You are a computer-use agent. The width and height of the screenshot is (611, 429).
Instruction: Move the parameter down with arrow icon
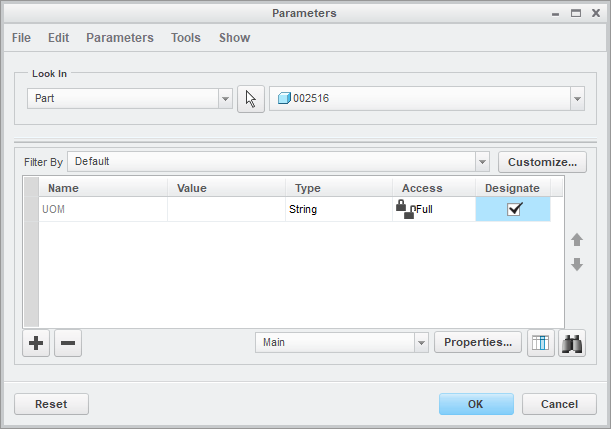point(577,265)
